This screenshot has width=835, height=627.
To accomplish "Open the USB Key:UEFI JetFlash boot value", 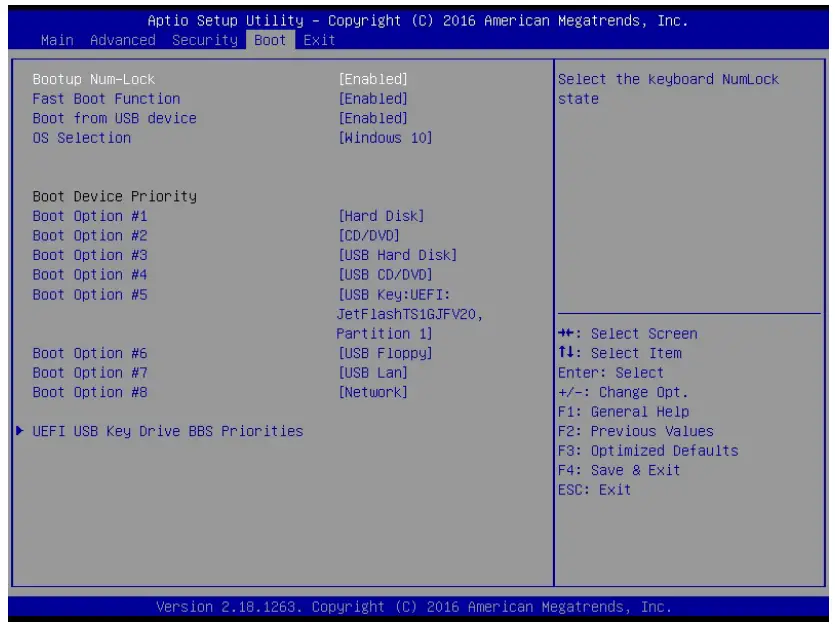I will (x=410, y=314).
